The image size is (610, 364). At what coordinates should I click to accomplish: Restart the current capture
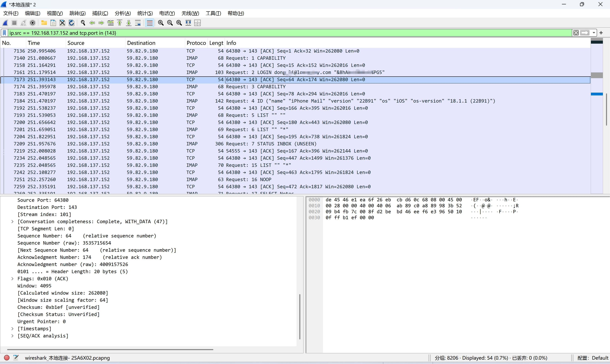click(23, 23)
